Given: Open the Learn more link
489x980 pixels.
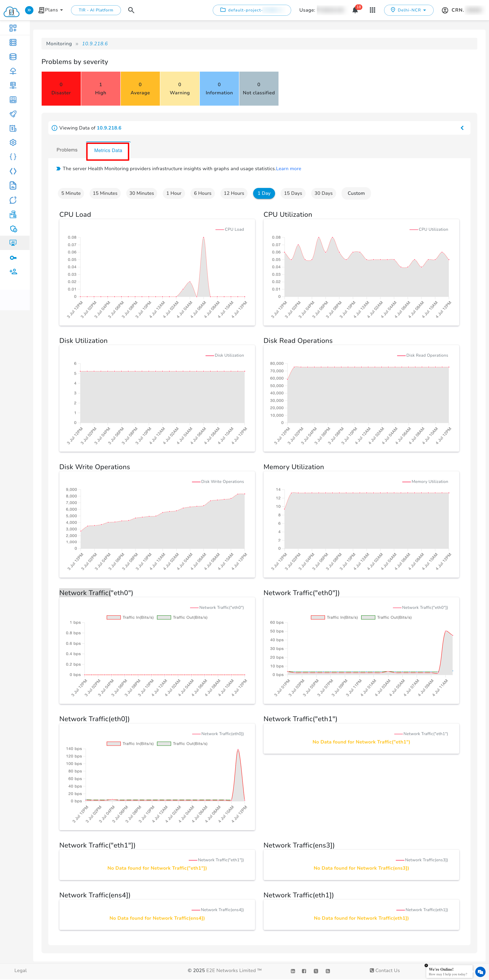Looking at the screenshot, I should [288, 168].
